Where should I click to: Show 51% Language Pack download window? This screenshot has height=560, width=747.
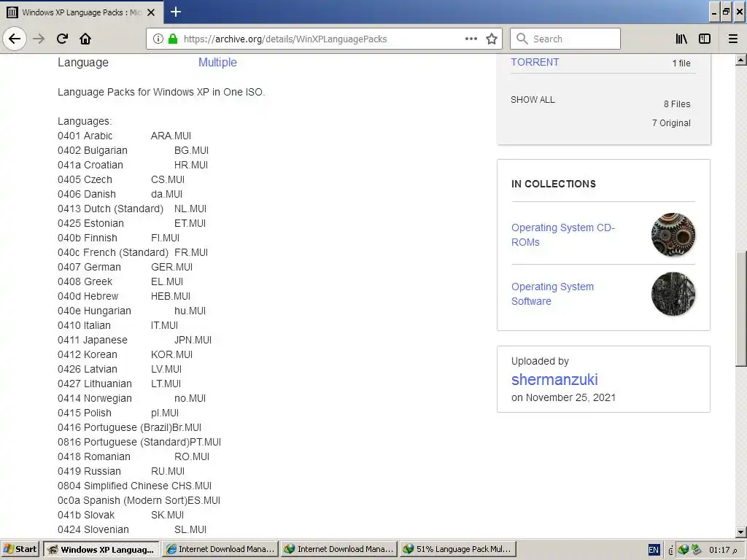pos(458,549)
